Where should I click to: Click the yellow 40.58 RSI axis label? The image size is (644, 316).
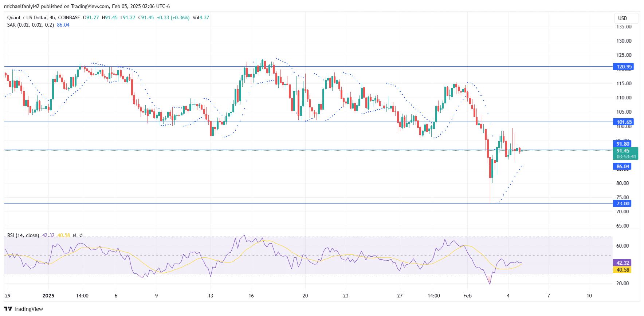click(x=623, y=270)
